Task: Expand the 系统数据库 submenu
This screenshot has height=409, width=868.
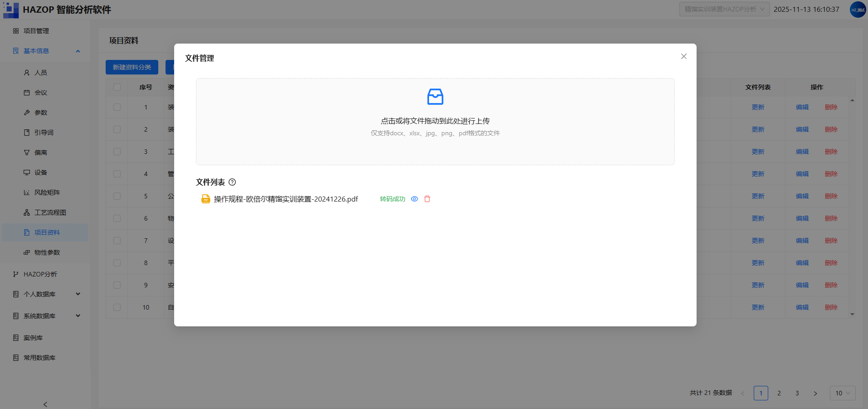Action: pyautogui.click(x=78, y=316)
